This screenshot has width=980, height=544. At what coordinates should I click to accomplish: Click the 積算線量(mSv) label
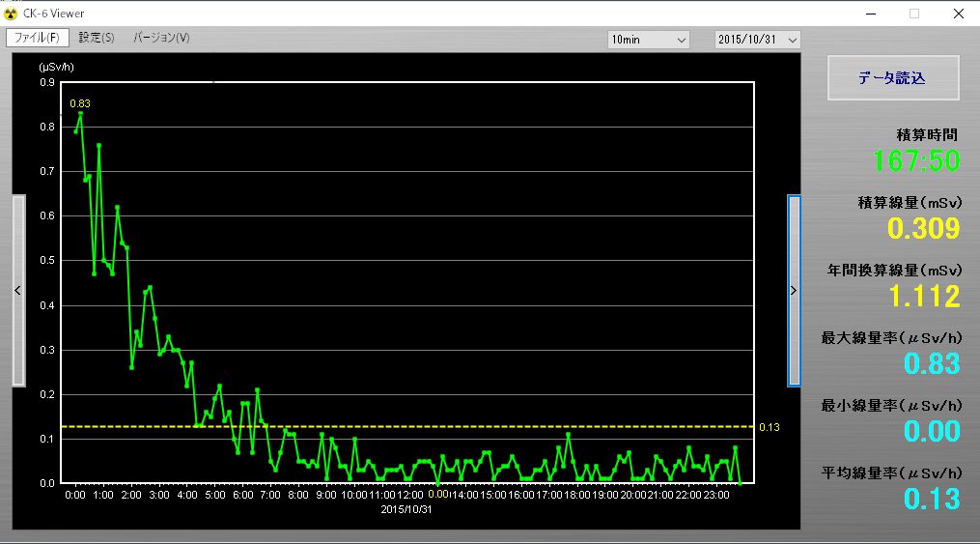point(910,203)
